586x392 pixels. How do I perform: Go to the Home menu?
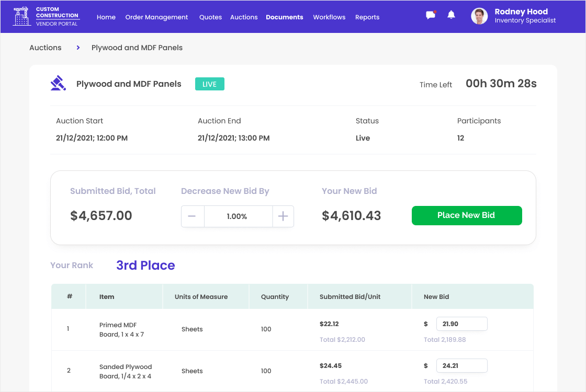coord(106,17)
